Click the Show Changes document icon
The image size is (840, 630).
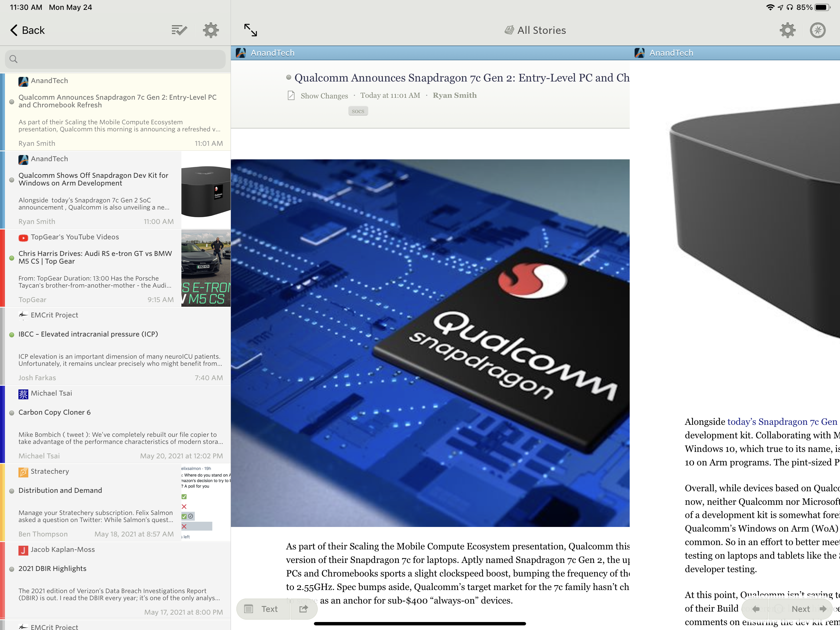pos(291,95)
